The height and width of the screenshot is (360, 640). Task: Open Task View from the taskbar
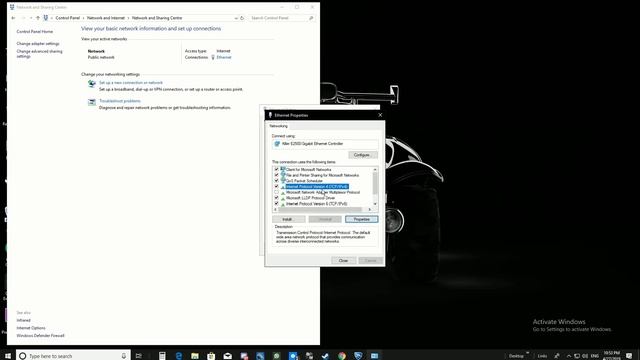coord(139,356)
